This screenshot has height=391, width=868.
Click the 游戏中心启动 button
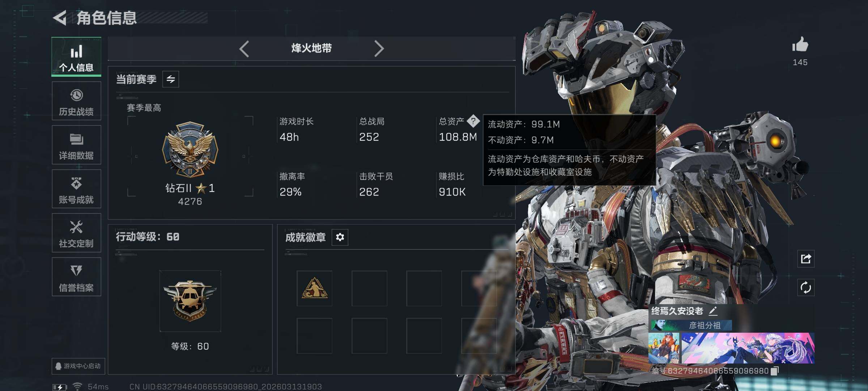78,366
